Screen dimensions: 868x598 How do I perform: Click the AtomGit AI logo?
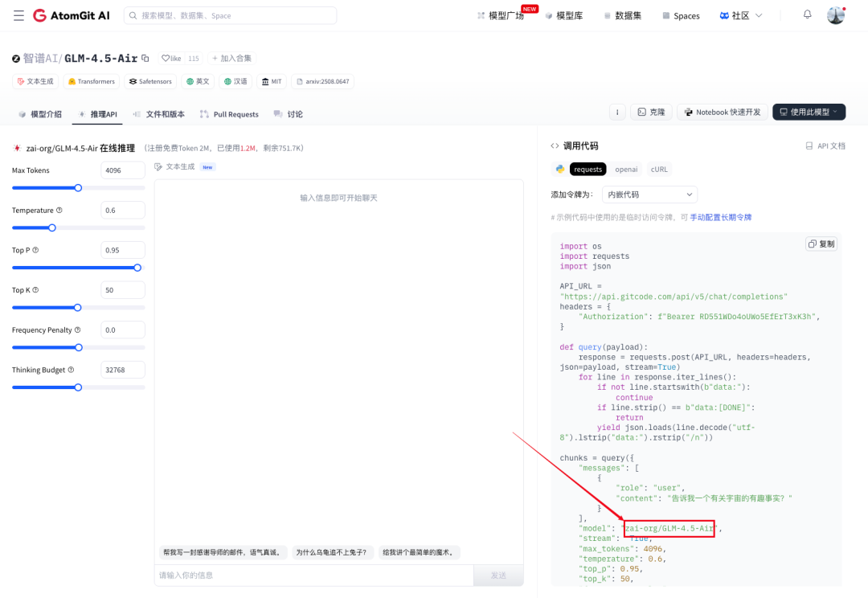coord(72,15)
